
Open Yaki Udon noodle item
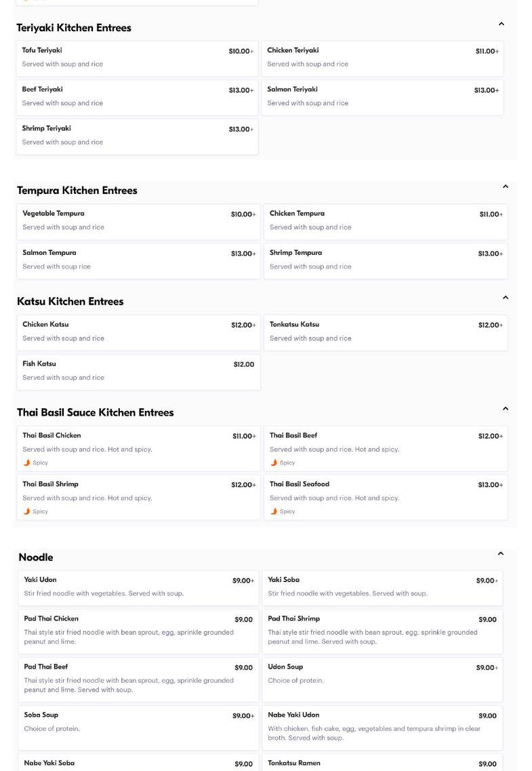[x=138, y=587]
